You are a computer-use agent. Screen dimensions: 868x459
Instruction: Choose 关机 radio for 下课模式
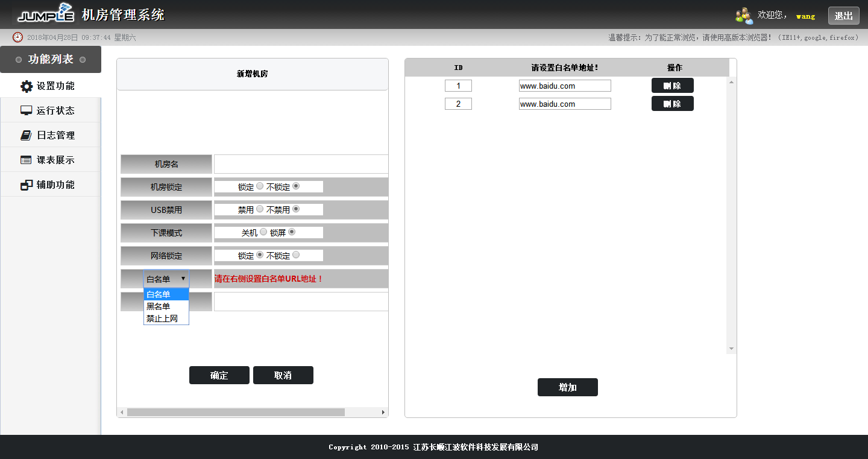pyautogui.click(x=263, y=232)
